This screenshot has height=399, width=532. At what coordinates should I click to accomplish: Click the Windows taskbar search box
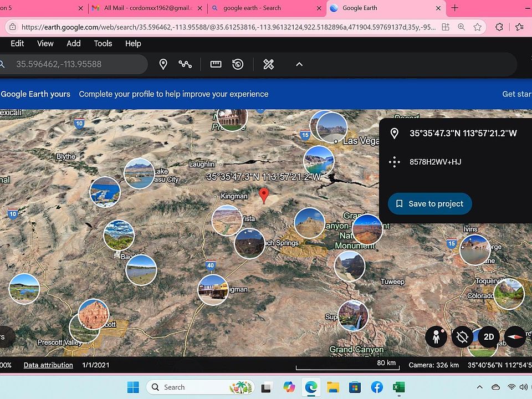200,387
